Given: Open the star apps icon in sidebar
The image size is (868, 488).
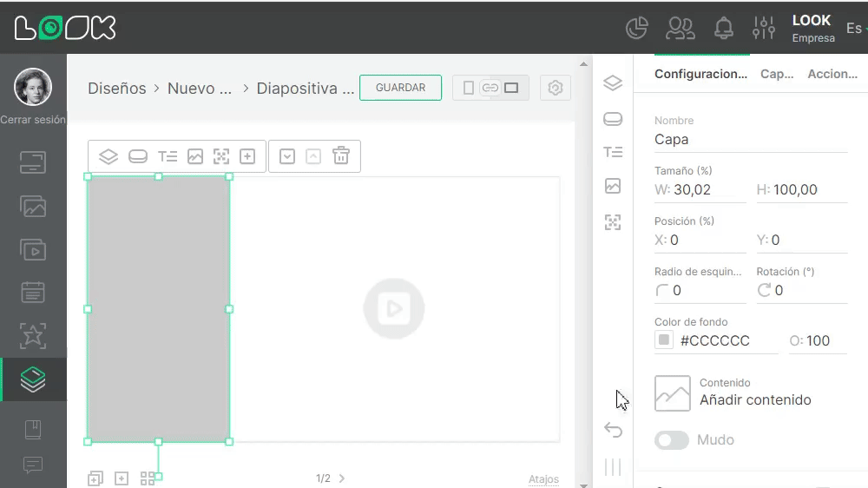Looking at the screenshot, I should tap(33, 336).
